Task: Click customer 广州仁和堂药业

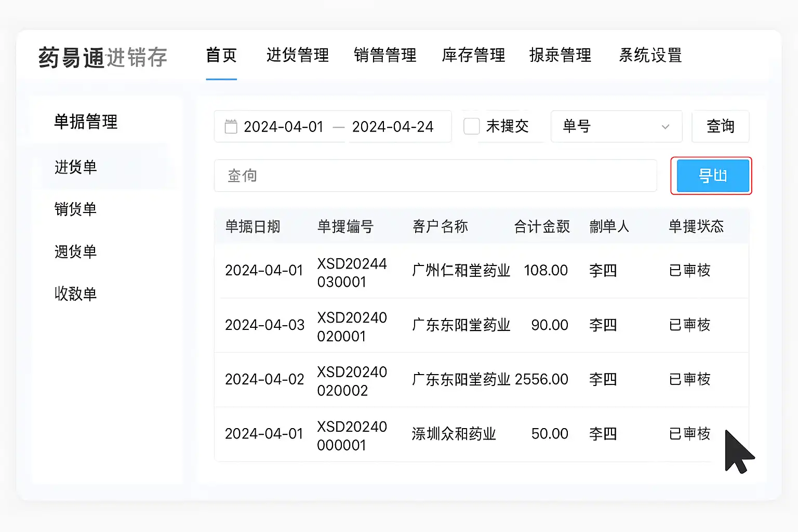Action: click(461, 271)
